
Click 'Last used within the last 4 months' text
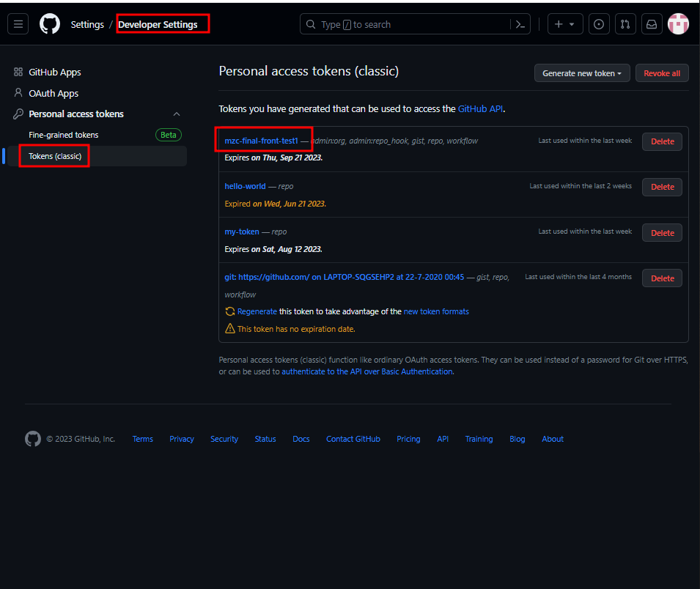pyautogui.click(x=578, y=277)
